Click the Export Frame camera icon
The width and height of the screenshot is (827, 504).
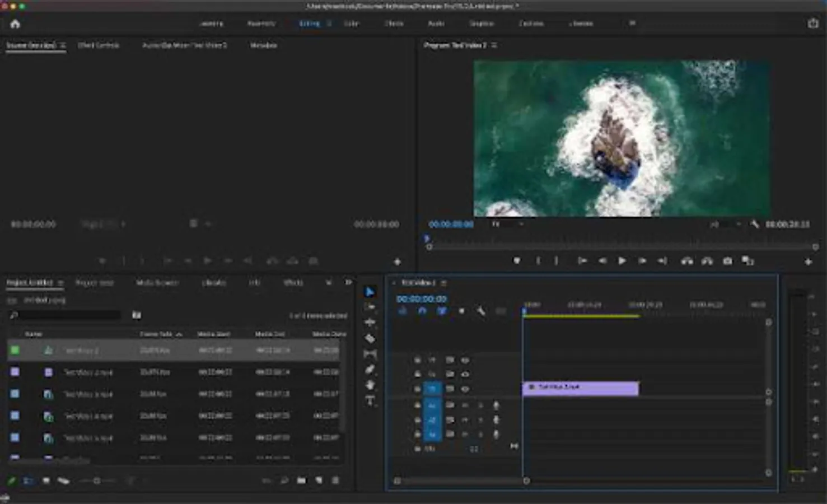(727, 261)
